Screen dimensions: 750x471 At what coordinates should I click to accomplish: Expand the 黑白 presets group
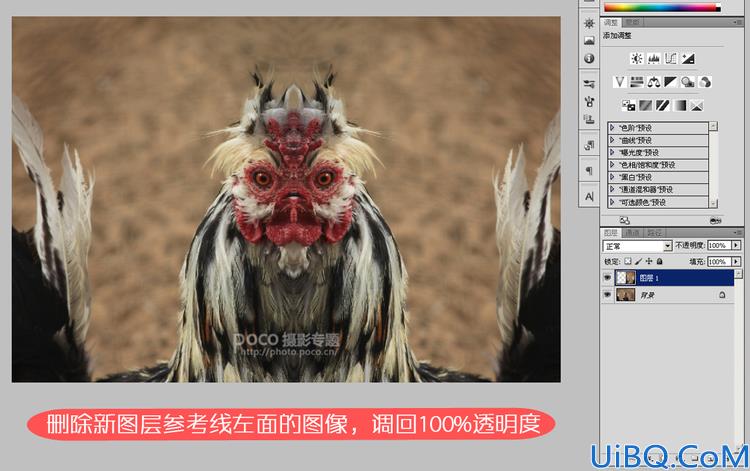click(x=612, y=177)
